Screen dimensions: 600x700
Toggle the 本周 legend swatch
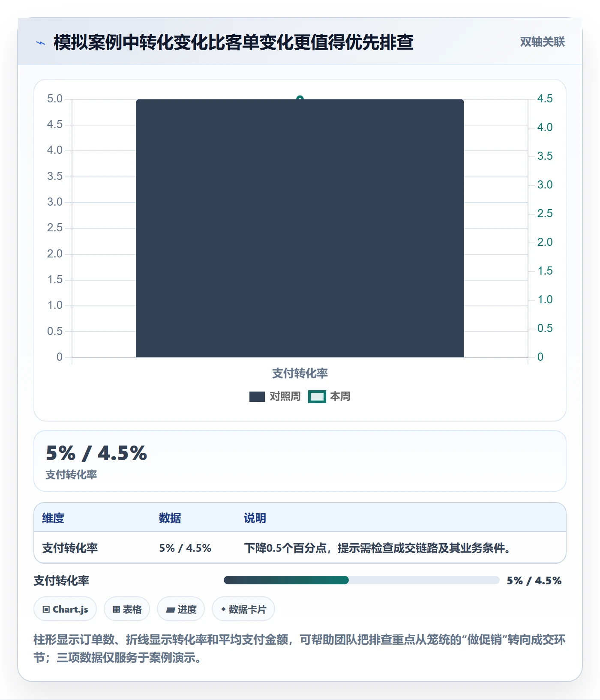(x=317, y=397)
